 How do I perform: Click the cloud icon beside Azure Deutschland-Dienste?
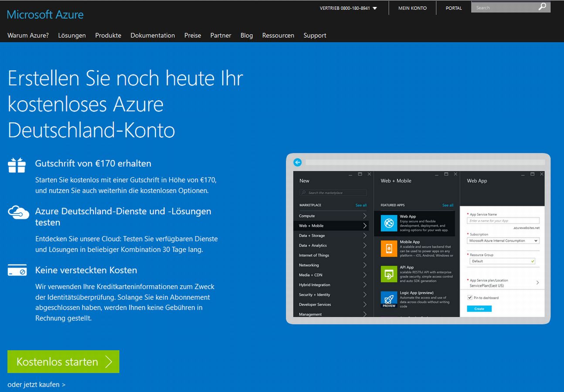(18, 212)
